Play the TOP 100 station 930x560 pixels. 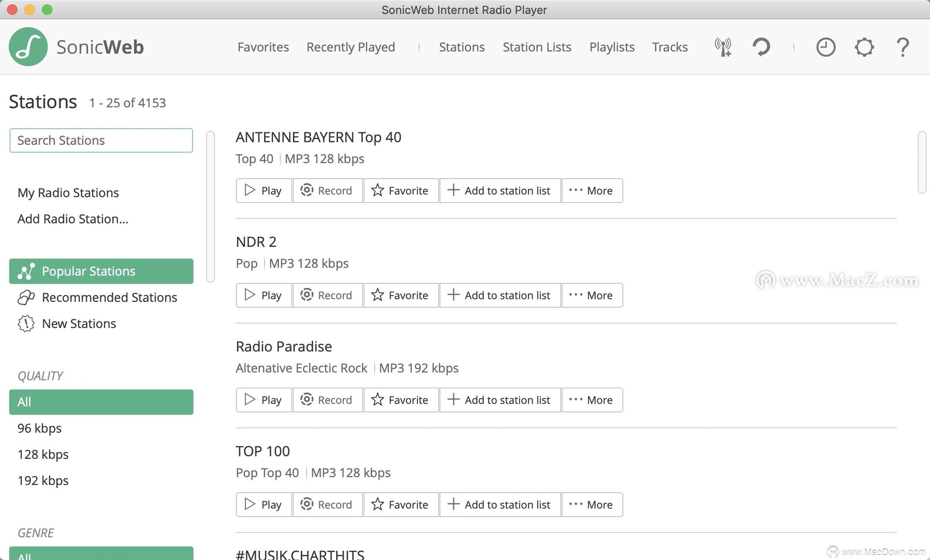[264, 504]
